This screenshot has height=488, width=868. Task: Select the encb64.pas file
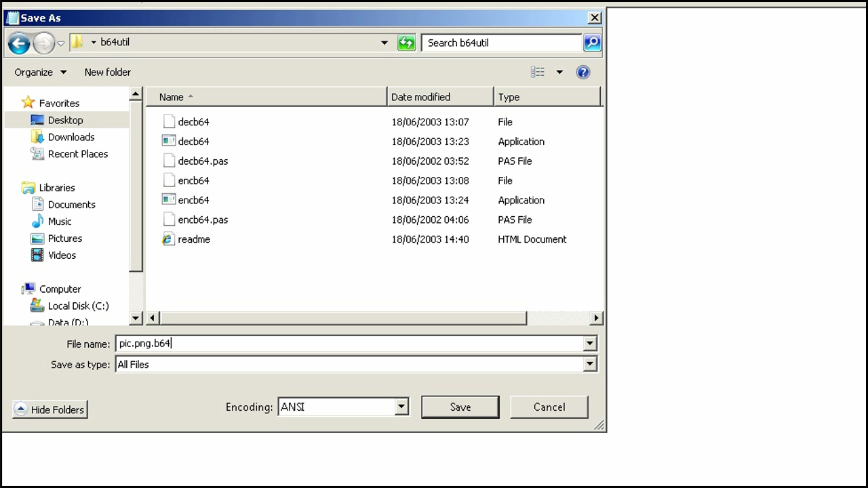[203, 220]
